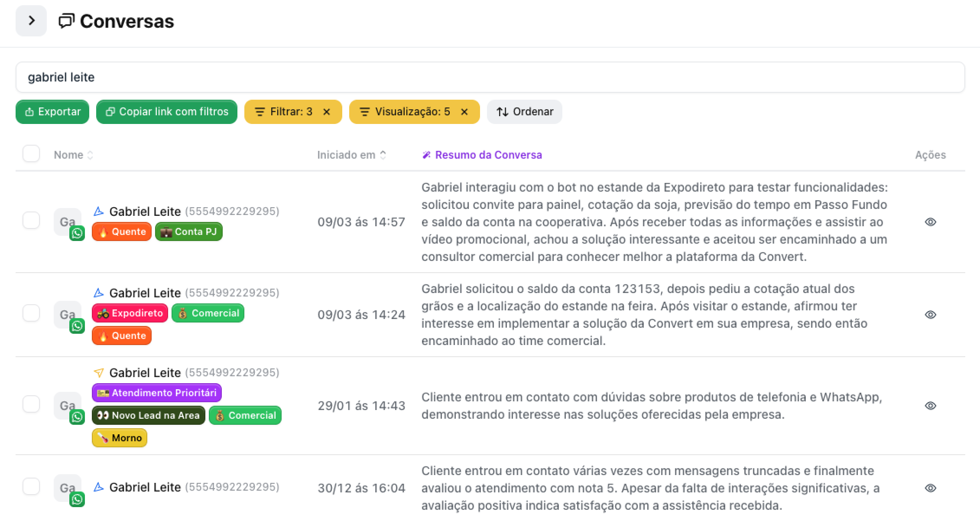Click the Expodireto tag
This screenshot has width=980, height=521.
[130, 313]
